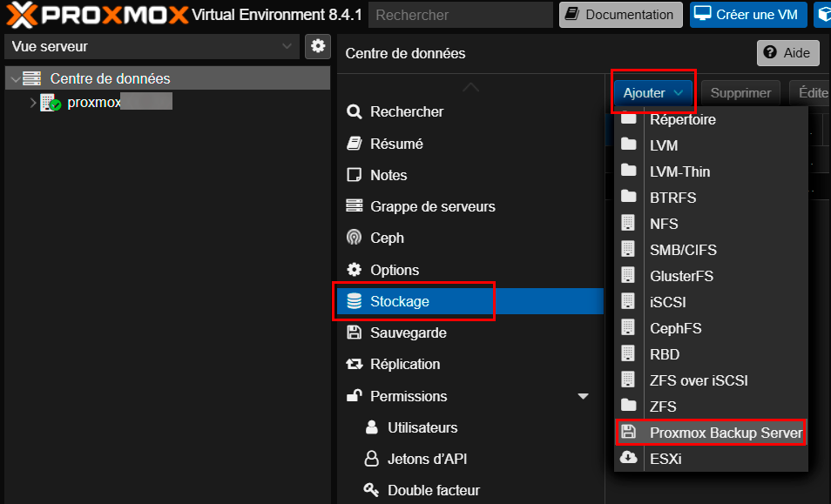Choose ZFS over iSCSI entry
This screenshot has height=504, width=831.
(x=711, y=380)
